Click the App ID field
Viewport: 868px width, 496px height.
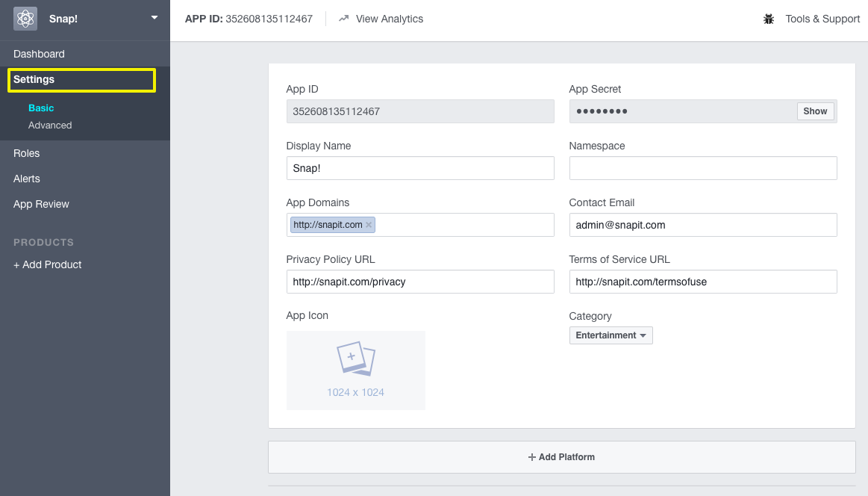(420, 111)
